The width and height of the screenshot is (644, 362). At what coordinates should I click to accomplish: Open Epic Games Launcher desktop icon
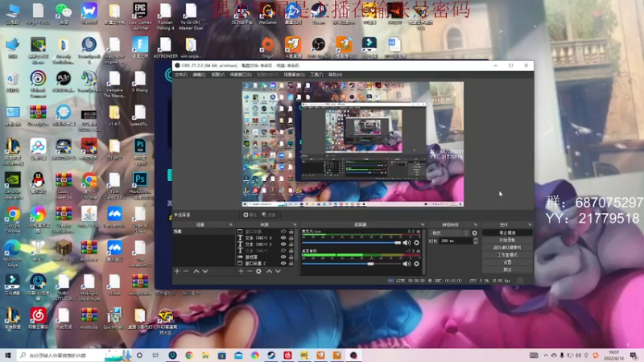tap(140, 15)
